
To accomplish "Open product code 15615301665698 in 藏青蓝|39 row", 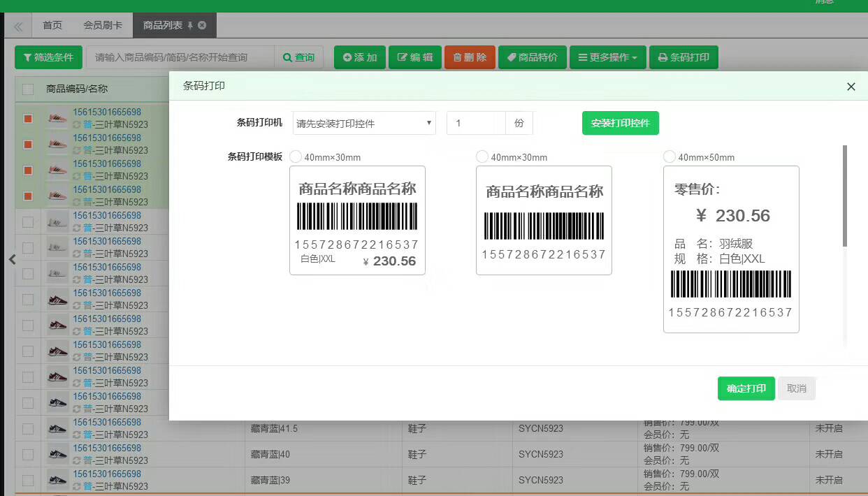I will click(107, 474).
